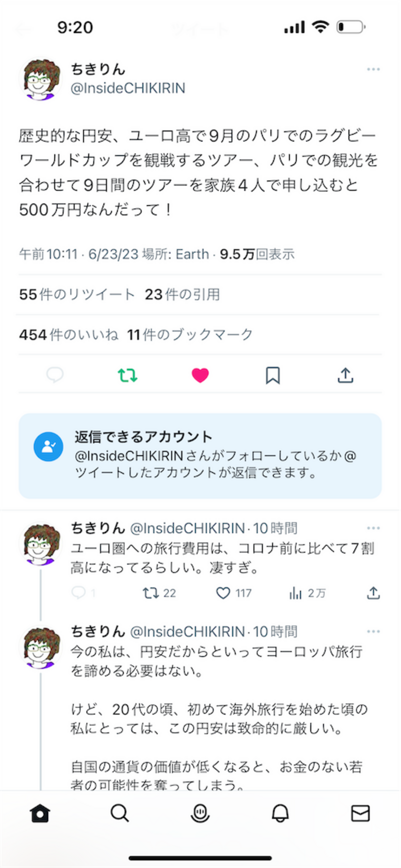This screenshot has width=401, height=868.
Task: Open more options on the euro-zone travel cost reply
Action: pyautogui.click(x=373, y=528)
